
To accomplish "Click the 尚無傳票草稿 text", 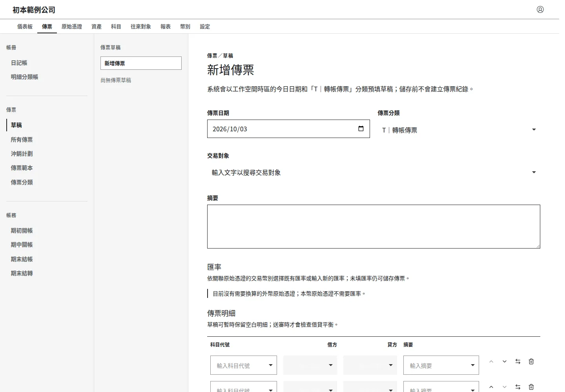I will point(116,80).
